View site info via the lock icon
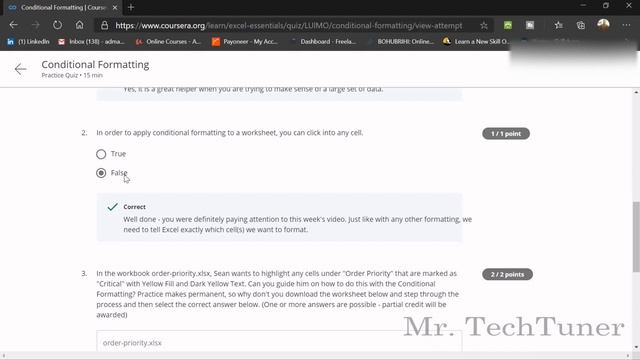 [104, 25]
